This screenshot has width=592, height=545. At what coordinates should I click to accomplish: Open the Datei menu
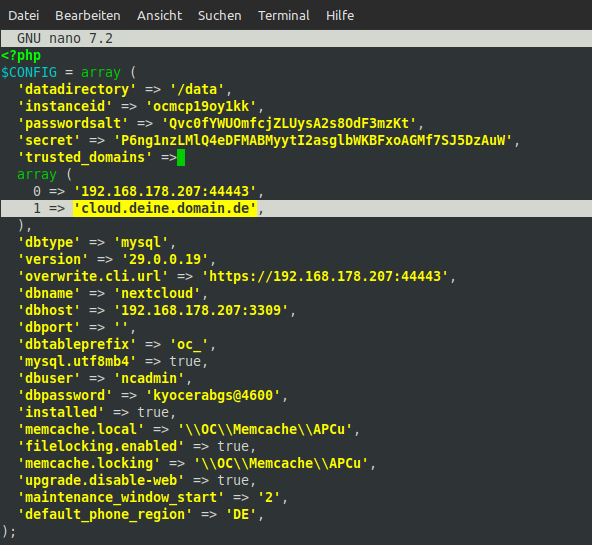23,15
